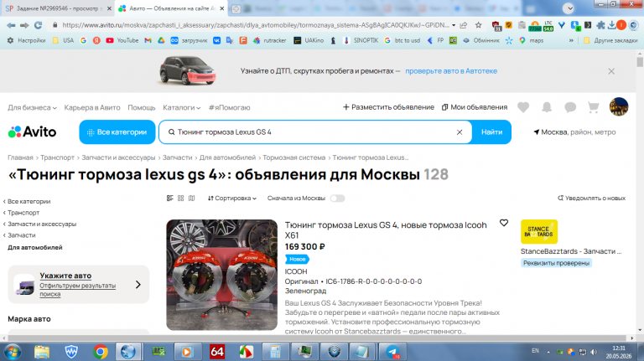The image size is (644, 361).
Task: Open messages chat bubble icon
Action: pyautogui.click(x=570, y=107)
